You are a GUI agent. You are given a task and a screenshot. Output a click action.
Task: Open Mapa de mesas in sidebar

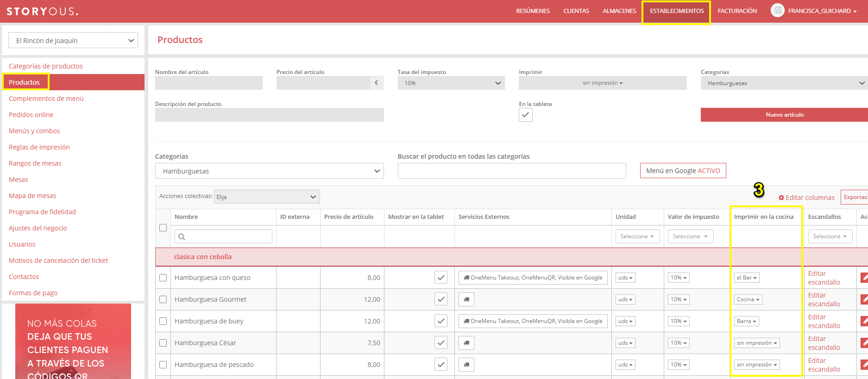coord(32,196)
